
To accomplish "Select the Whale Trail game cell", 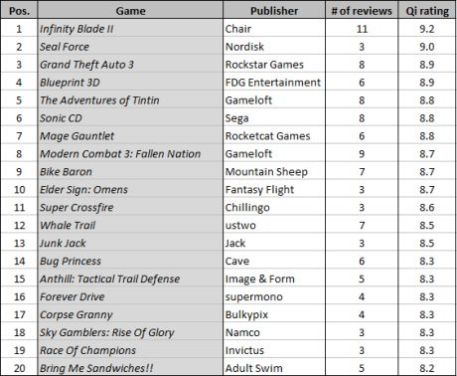I will (130, 225).
